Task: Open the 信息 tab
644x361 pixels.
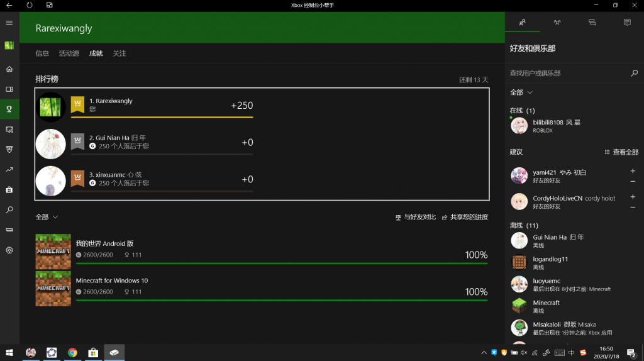Action: tap(42, 53)
